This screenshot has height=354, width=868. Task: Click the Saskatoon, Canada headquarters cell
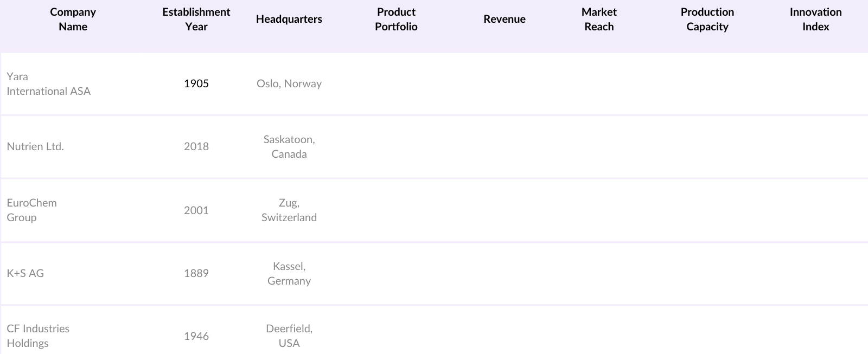click(x=289, y=146)
